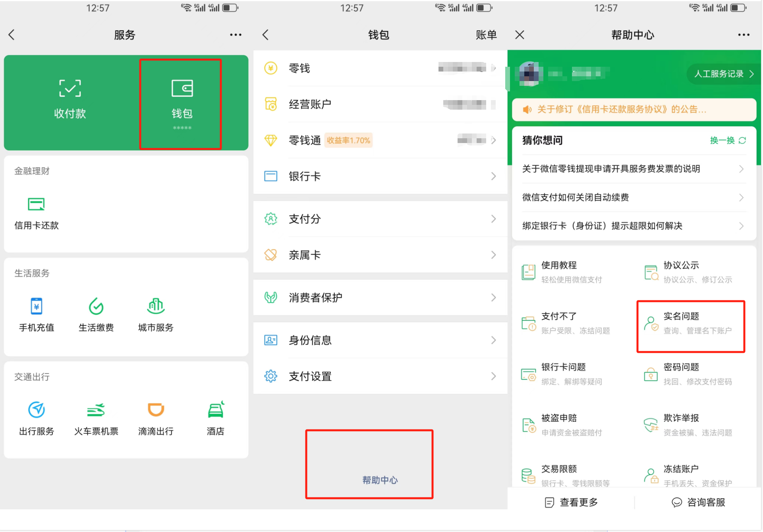Open 滴滴出行 ride hailing

coord(156,419)
